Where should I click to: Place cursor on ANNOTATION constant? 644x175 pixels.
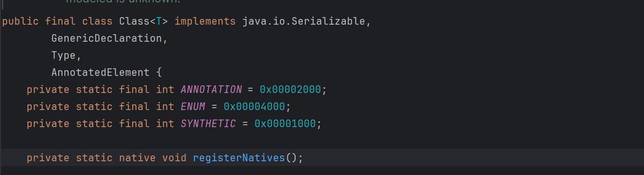tap(211, 90)
